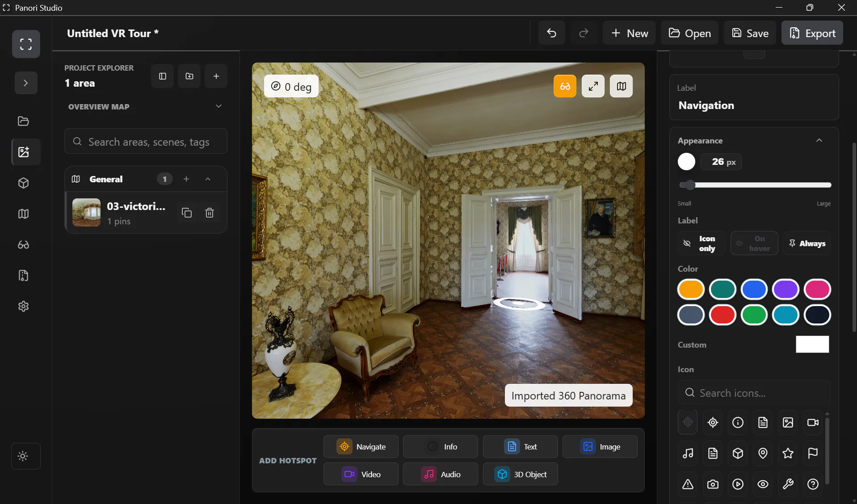Add an Info hotspot
The height and width of the screenshot is (504, 857).
coord(441,447)
